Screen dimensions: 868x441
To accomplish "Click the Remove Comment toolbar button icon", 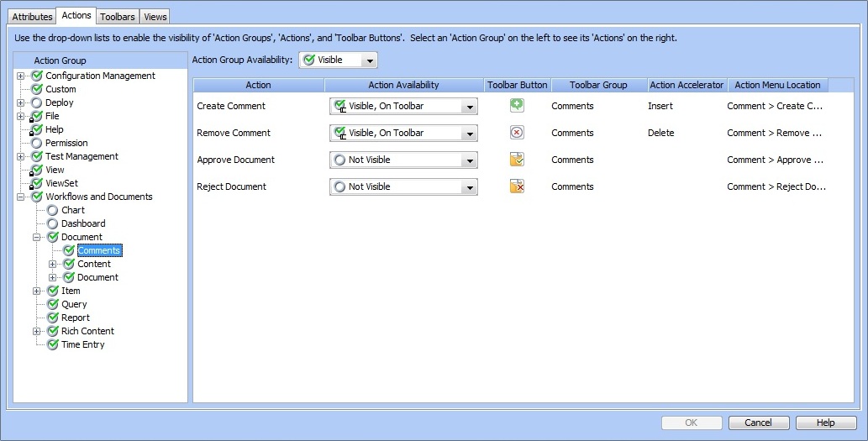I will (x=517, y=132).
